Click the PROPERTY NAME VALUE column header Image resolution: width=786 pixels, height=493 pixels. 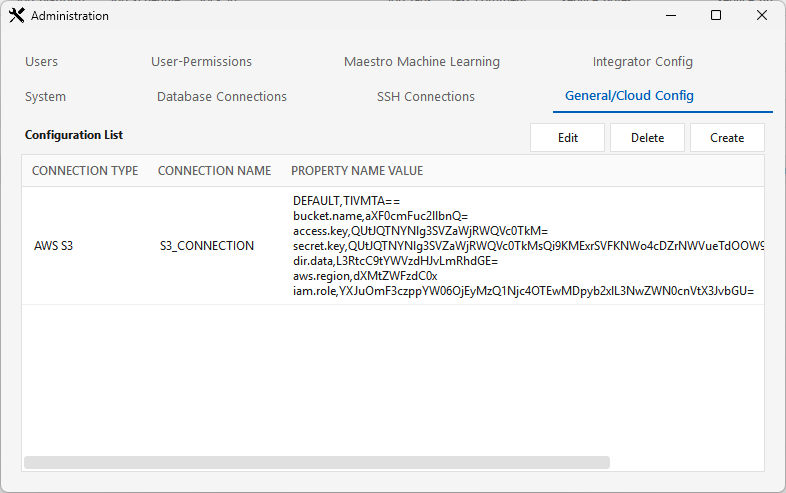357,171
